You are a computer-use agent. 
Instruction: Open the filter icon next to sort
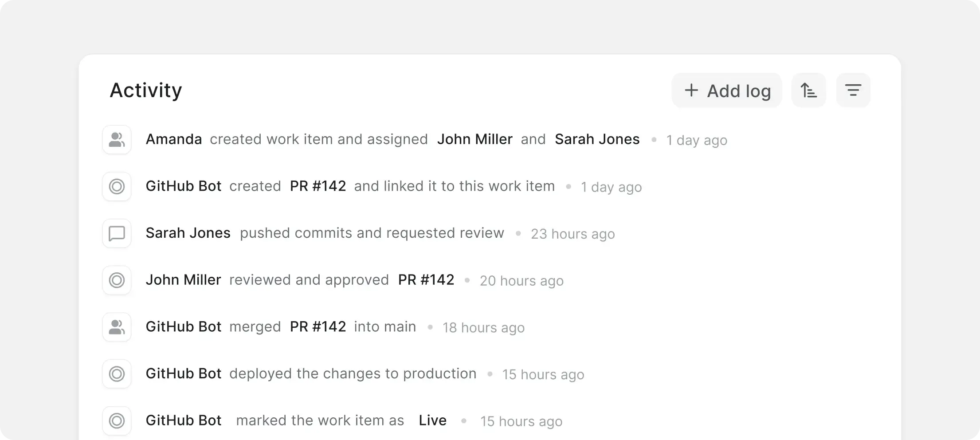coord(852,90)
